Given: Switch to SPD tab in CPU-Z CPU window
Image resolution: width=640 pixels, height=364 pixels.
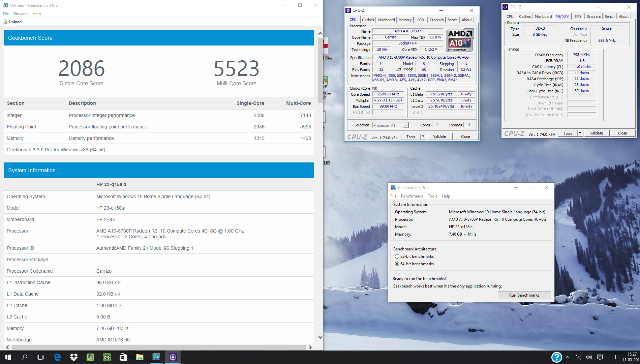Looking at the screenshot, I should pos(420,20).
